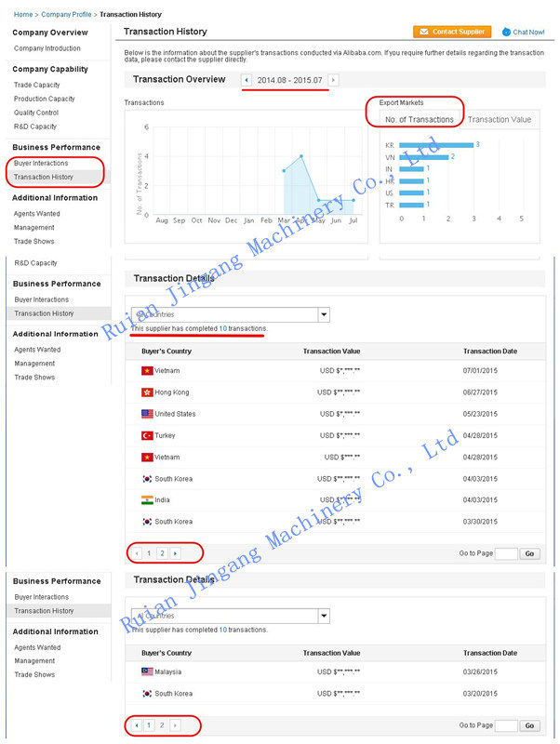Click the Malaysia country name
This screenshot has width=560, height=744.
[168, 671]
